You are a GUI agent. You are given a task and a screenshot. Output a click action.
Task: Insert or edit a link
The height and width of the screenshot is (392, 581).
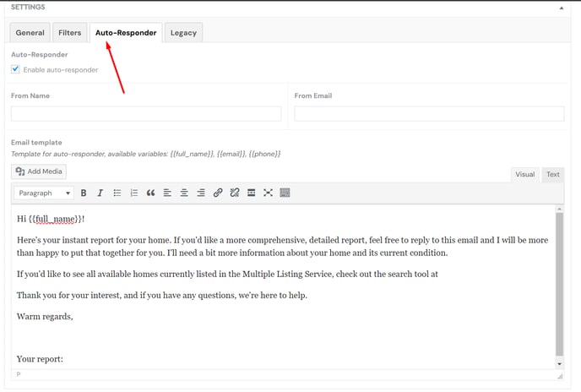point(218,193)
